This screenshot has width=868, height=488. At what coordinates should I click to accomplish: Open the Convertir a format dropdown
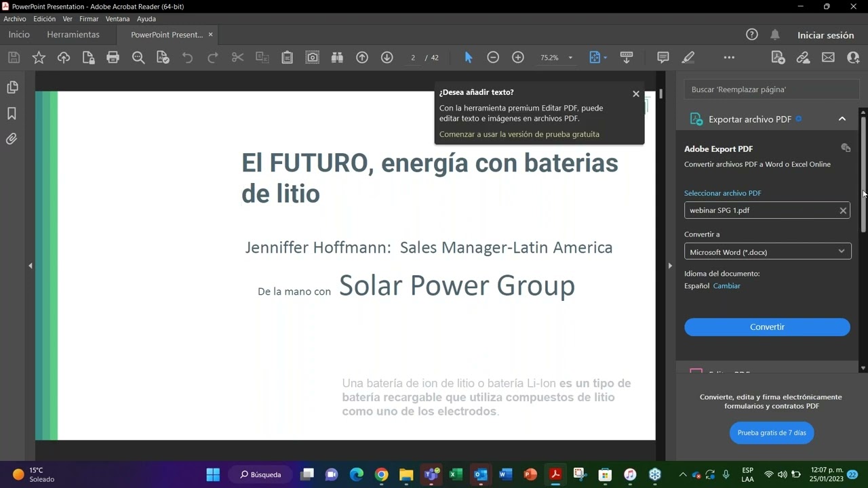tap(767, 252)
